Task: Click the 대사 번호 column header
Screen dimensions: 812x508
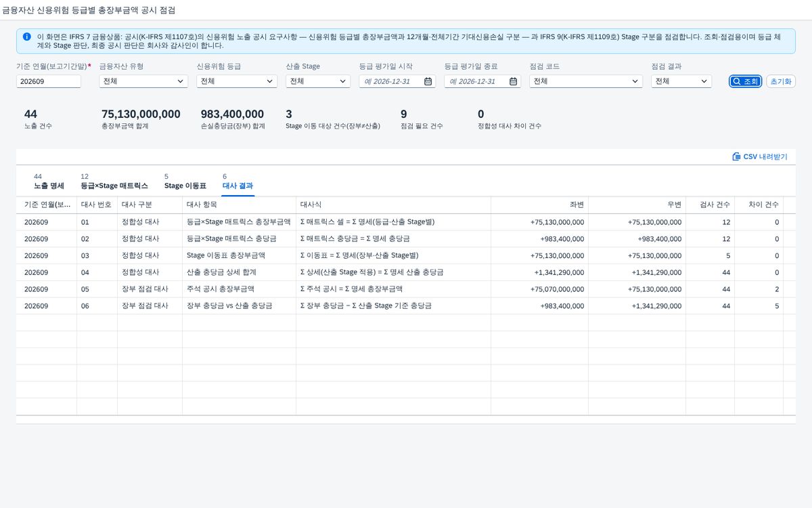Action: tap(95, 205)
